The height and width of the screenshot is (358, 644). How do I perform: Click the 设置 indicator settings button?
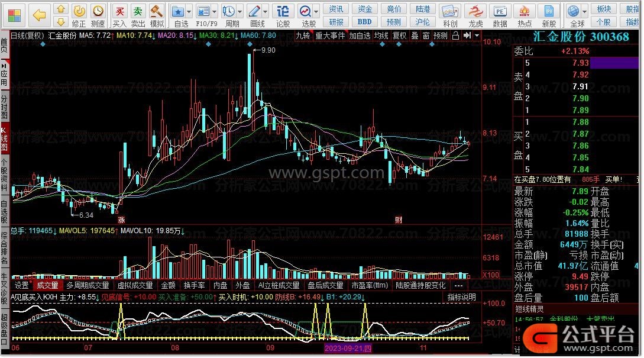click(x=22, y=285)
